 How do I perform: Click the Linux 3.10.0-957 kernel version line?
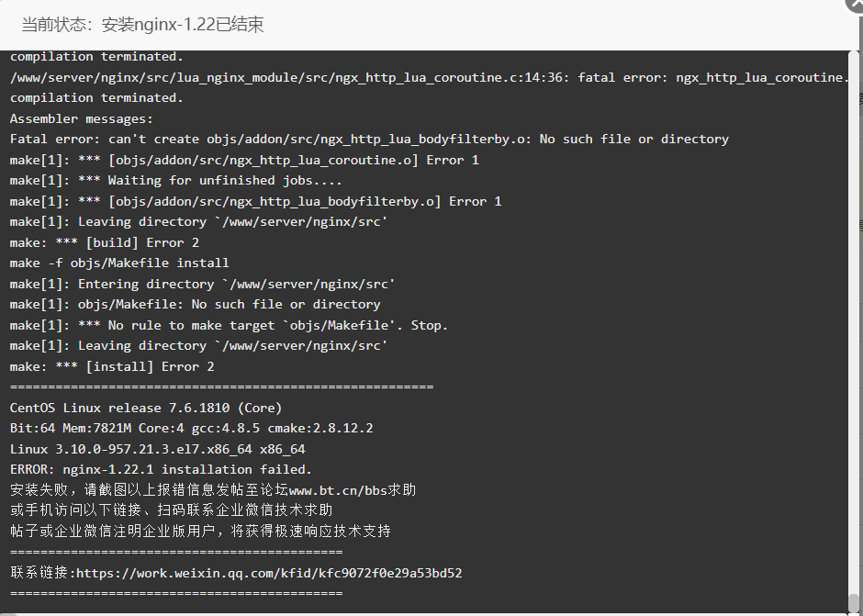pyautogui.click(x=157, y=449)
